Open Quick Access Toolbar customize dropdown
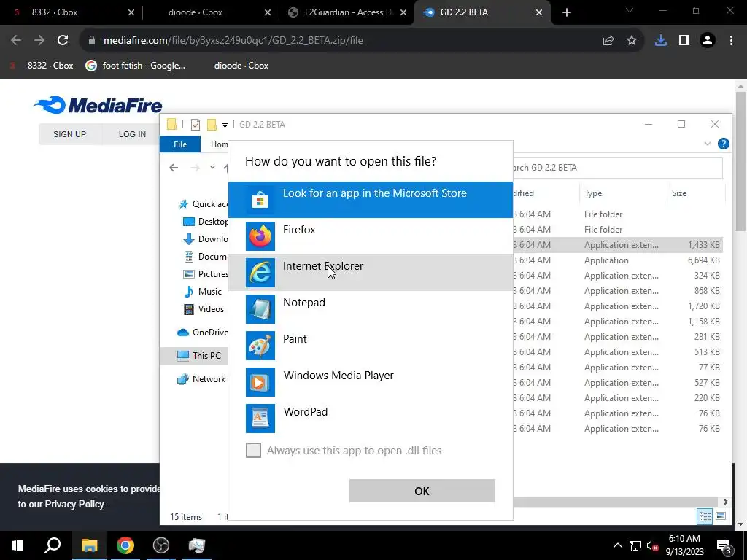 point(225,125)
